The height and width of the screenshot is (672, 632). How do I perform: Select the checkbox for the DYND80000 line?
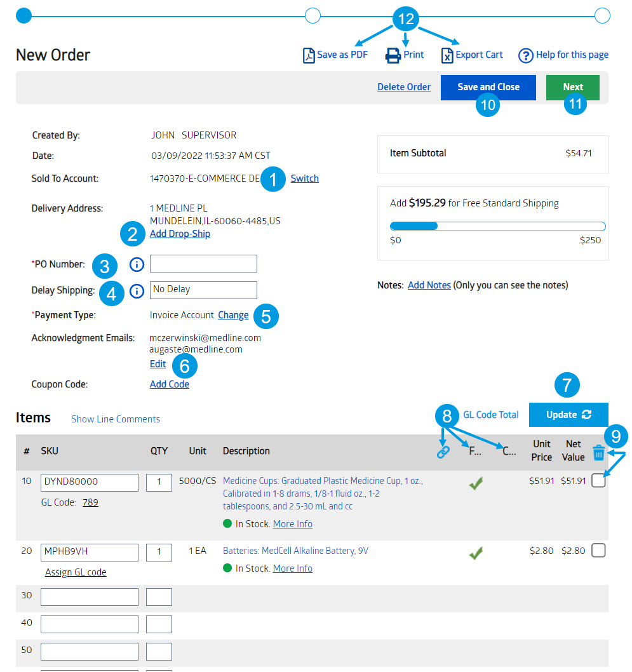pyautogui.click(x=598, y=480)
